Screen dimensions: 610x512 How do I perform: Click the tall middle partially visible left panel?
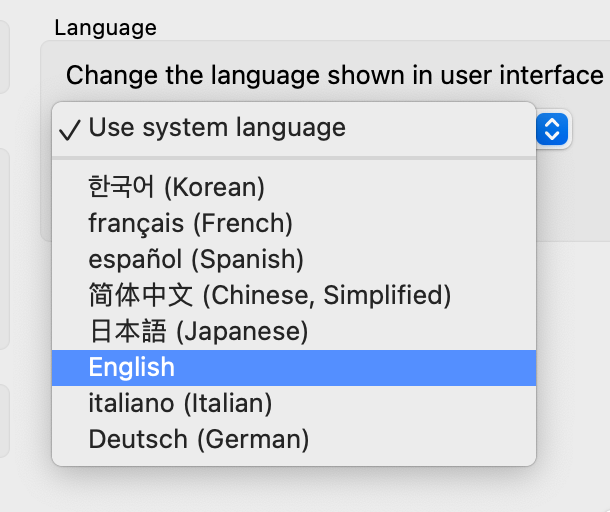[4, 248]
